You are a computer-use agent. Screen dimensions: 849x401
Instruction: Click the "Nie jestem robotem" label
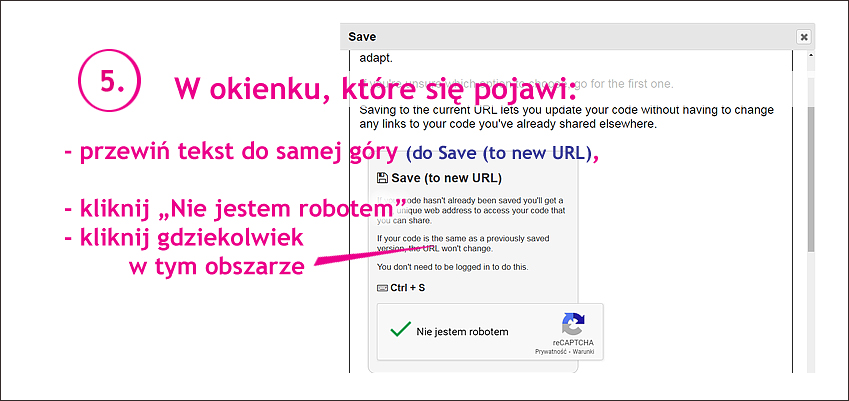(x=462, y=331)
